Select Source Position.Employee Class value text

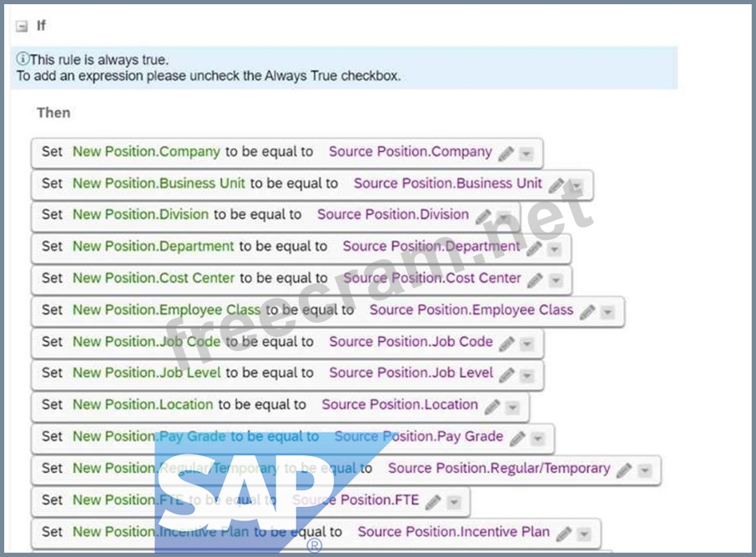471,310
